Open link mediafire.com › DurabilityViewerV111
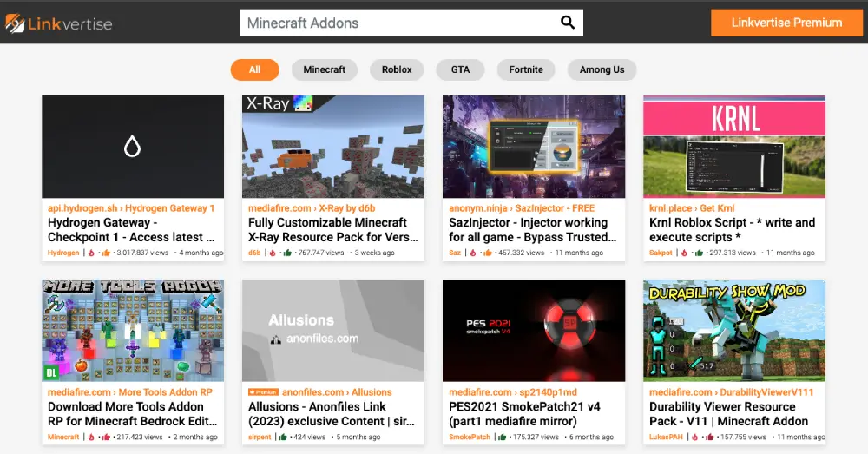Screen dimensions: 868x454 tap(731, 392)
